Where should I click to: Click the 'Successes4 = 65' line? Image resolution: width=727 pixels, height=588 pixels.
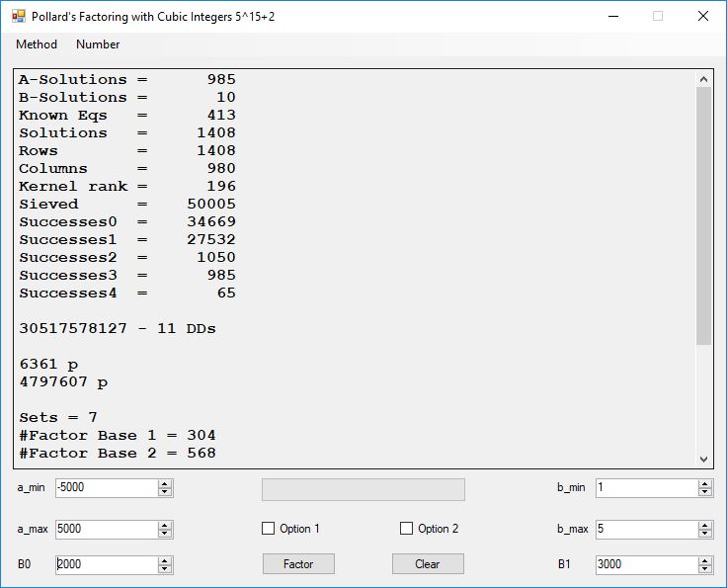pyautogui.click(x=127, y=294)
